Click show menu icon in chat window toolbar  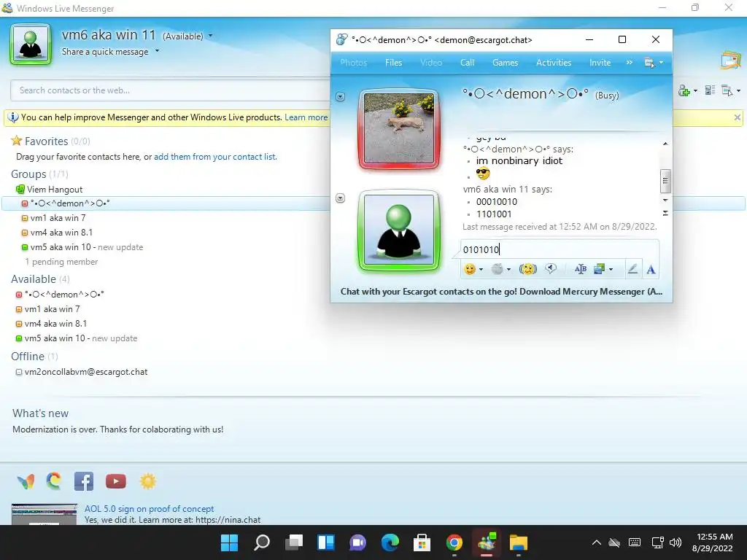(x=649, y=63)
